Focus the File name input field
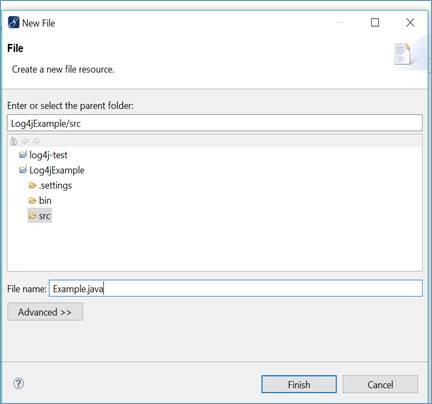Screen dimensions: 432x404 point(236,288)
